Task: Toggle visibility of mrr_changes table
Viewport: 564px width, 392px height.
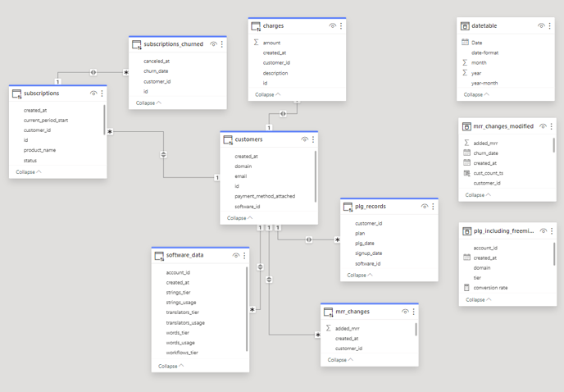Action: pyautogui.click(x=405, y=312)
